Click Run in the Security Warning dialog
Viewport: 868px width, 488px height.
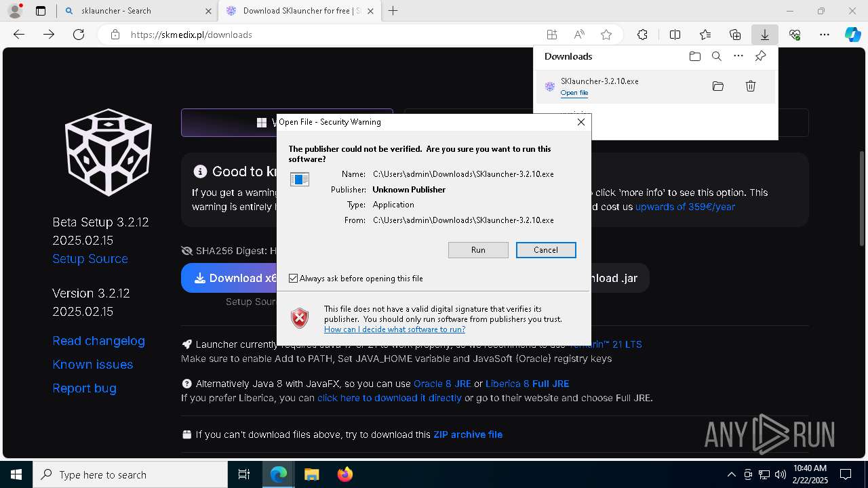[x=478, y=250]
